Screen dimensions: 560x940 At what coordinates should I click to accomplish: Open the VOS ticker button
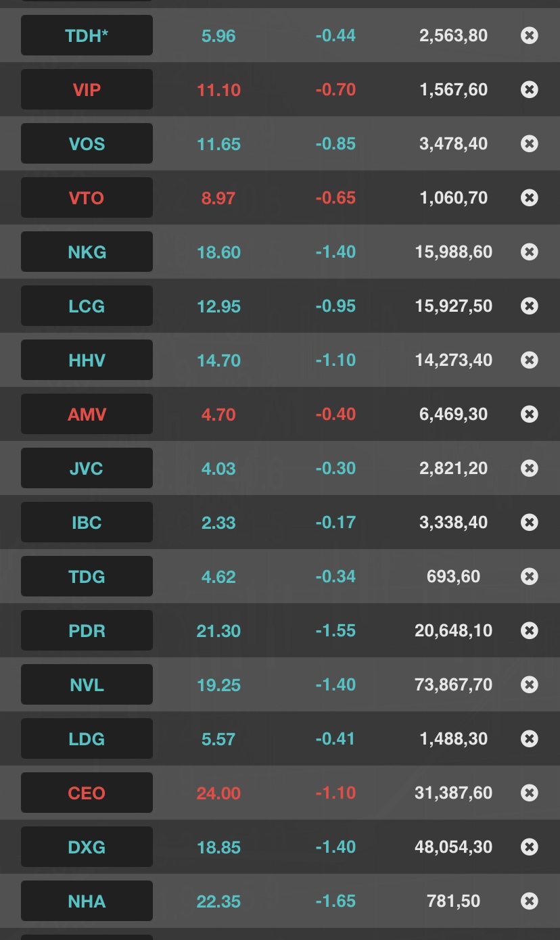tap(87, 143)
